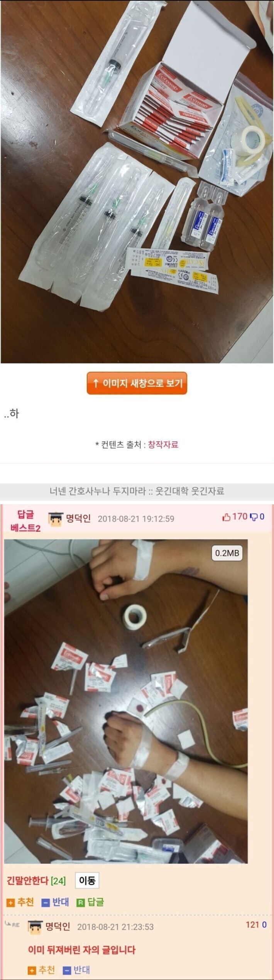274x980 pixels.
Task: Click the thumbs-up icon showing 170
Action: [x=227, y=517]
